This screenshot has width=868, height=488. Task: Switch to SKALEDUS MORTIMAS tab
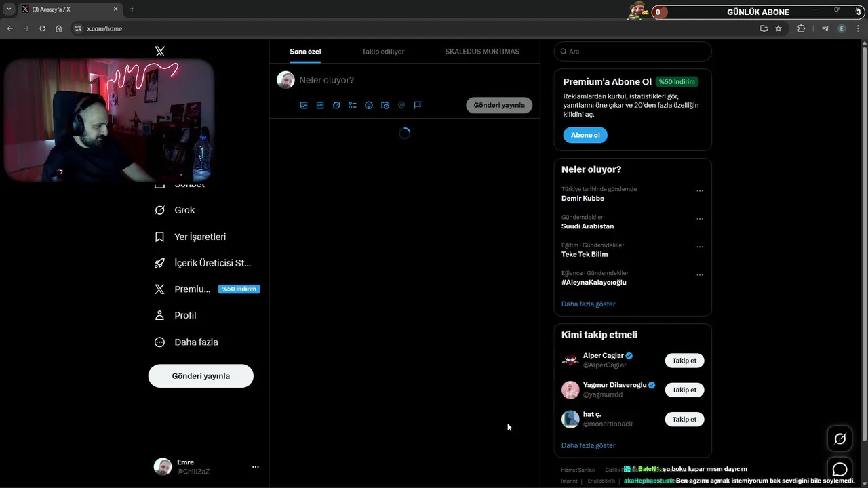coord(482,52)
